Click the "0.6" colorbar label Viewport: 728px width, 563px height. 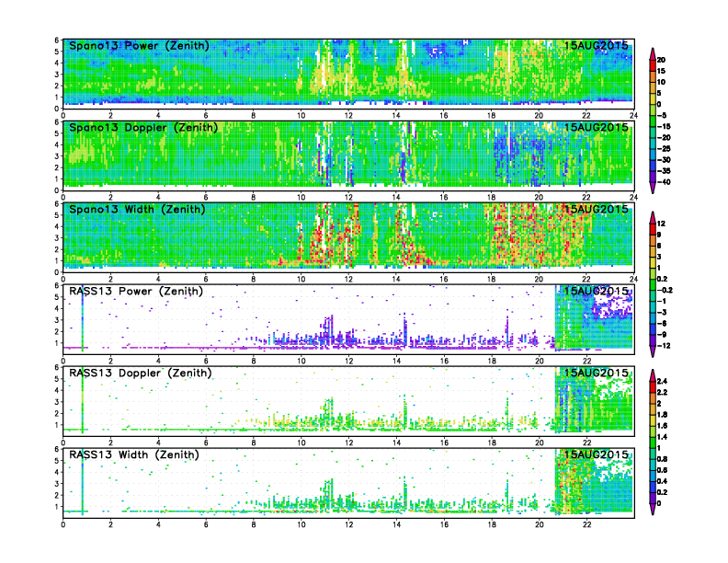663,470
